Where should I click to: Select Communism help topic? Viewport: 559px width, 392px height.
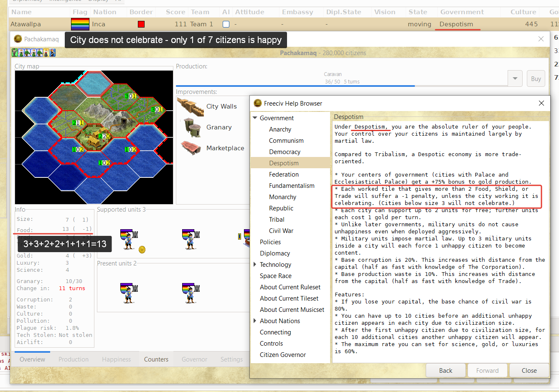tap(286, 141)
